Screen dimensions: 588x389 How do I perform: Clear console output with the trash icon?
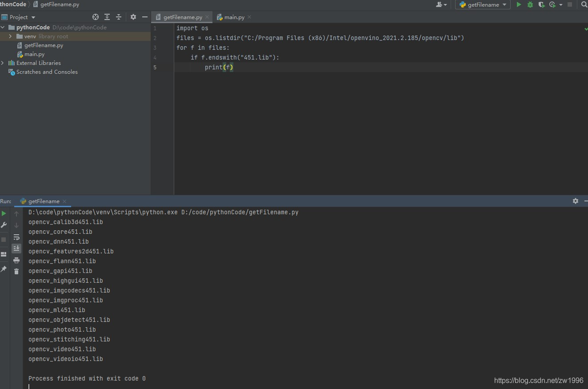pyautogui.click(x=16, y=271)
